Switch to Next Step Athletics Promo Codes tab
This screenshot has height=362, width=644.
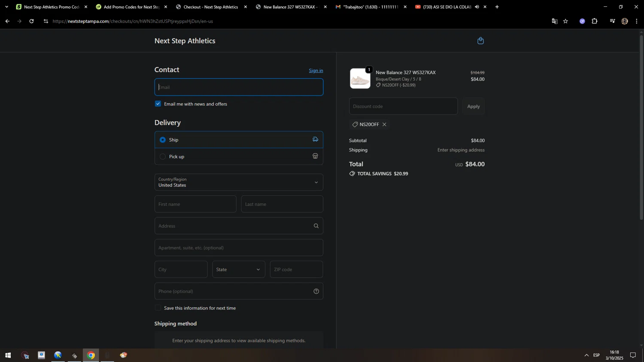coord(52,7)
